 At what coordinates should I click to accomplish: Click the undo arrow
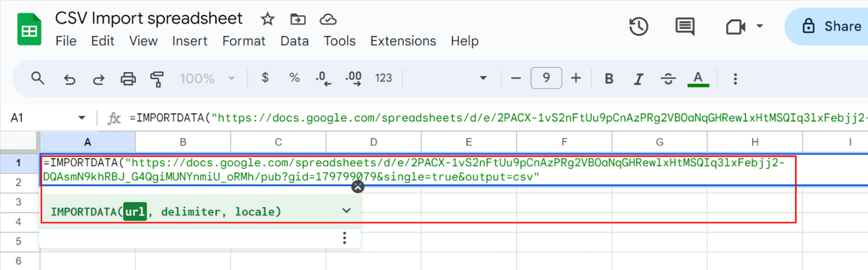[x=69, y=79]
